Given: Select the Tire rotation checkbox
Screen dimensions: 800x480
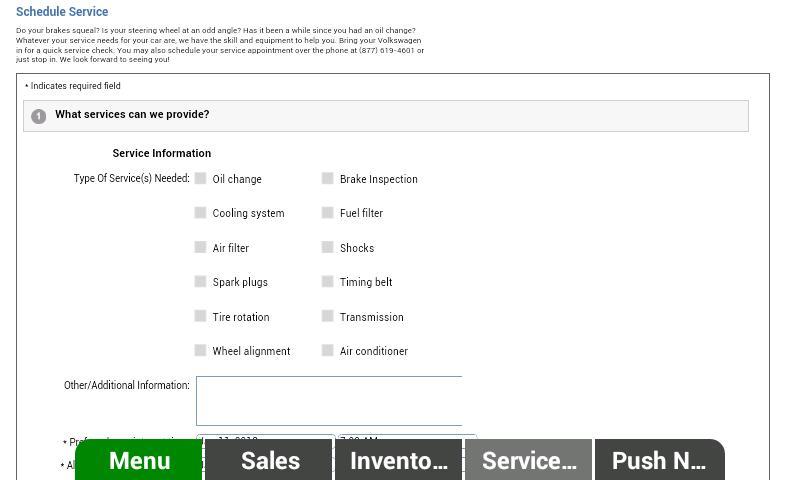Looking at the screenshot, I should [200, 316].
